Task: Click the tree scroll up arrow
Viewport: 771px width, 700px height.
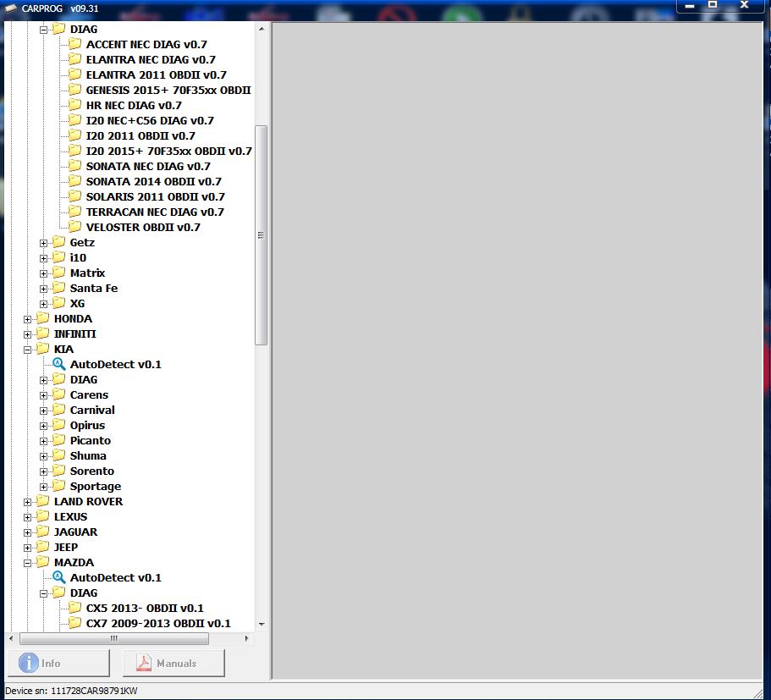Action: pos(262,29)
